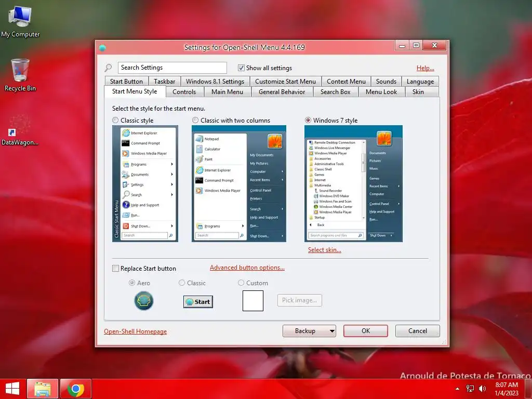Select the Start Menu Style tab
Screen dimensions: 532x399
(135, 91)
